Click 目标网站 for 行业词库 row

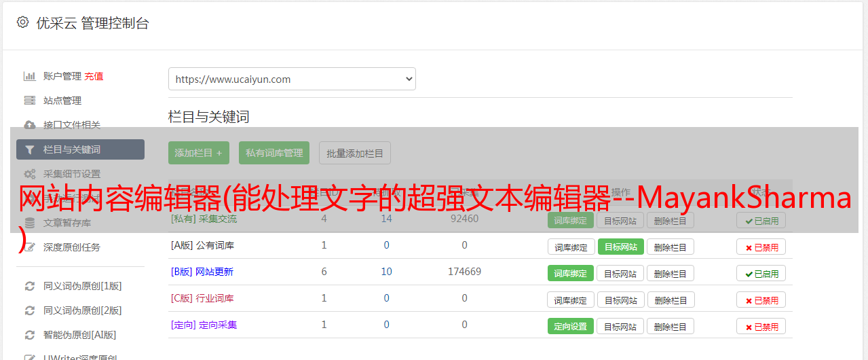620,300
